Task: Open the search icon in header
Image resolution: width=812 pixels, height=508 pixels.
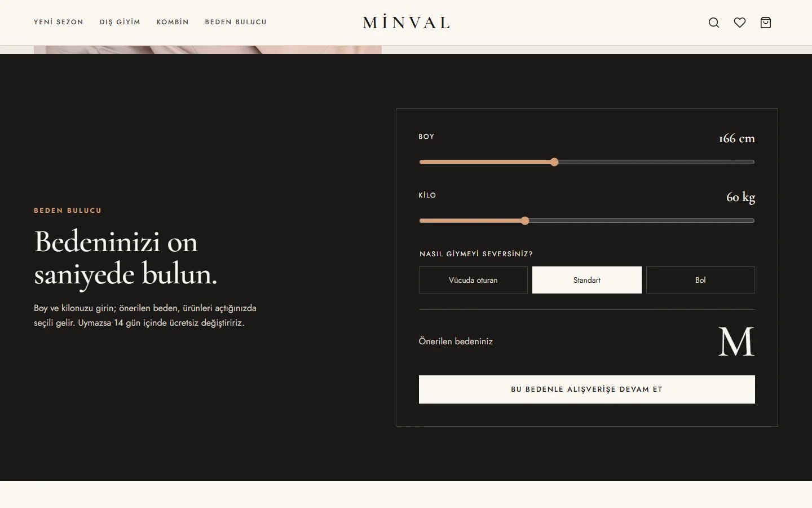Action: pos(714,23)
